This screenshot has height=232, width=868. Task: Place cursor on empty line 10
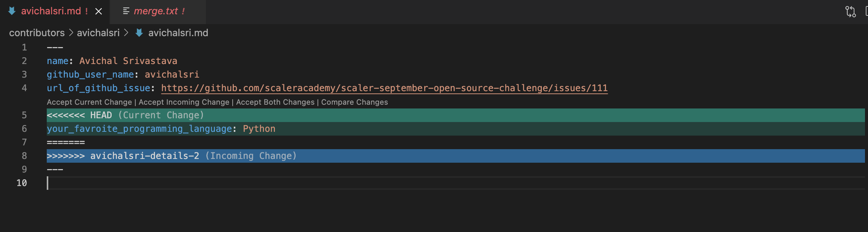(x=455, y=183)
